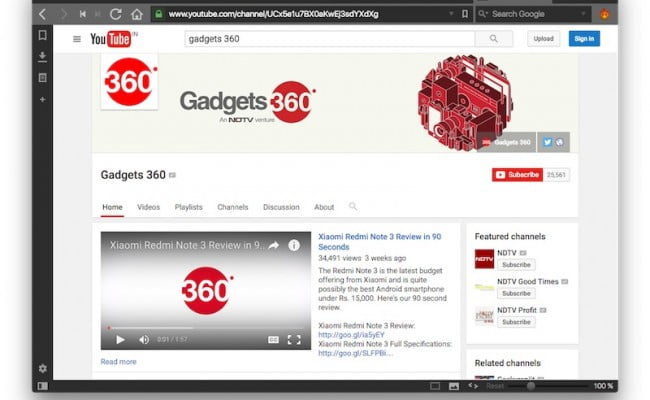Expand the Search Google dropdown arrow
Screen dimensions: 650x400
point(583,14)
